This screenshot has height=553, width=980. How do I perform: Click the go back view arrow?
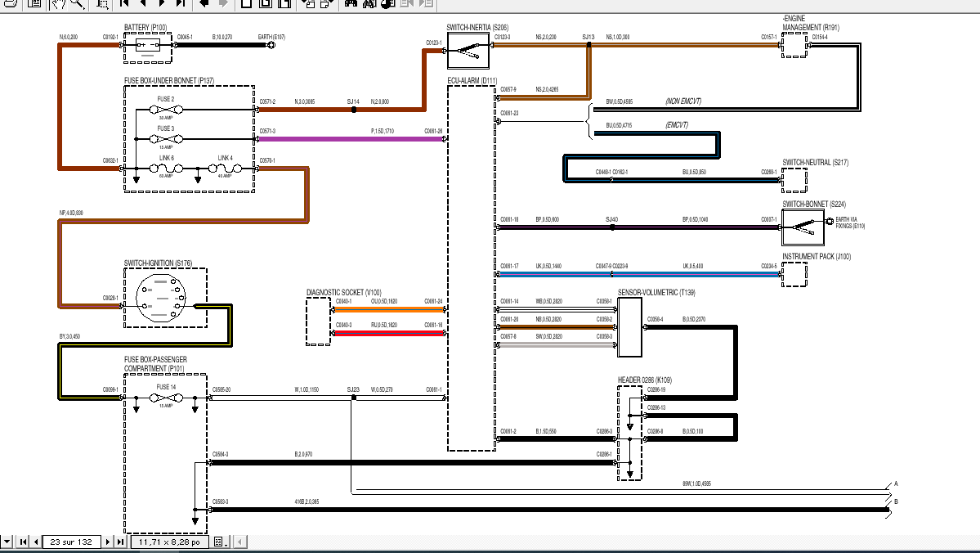[x=204, y=4]
